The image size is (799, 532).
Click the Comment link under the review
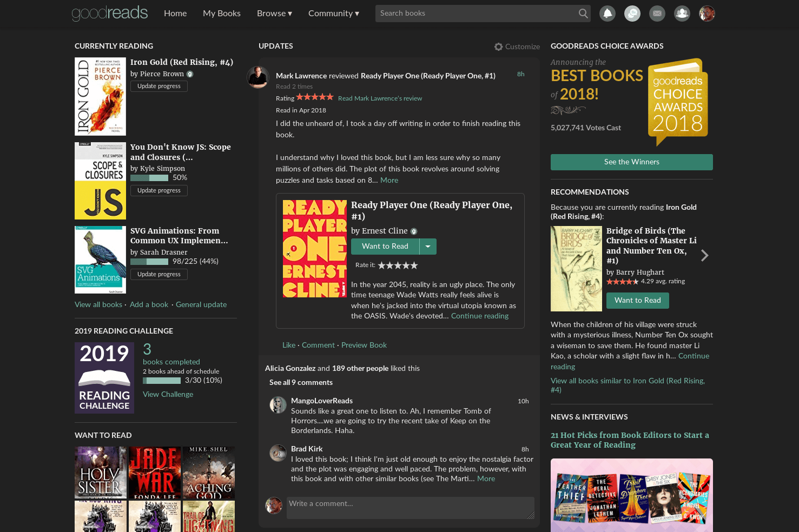[x=318, y=345]
